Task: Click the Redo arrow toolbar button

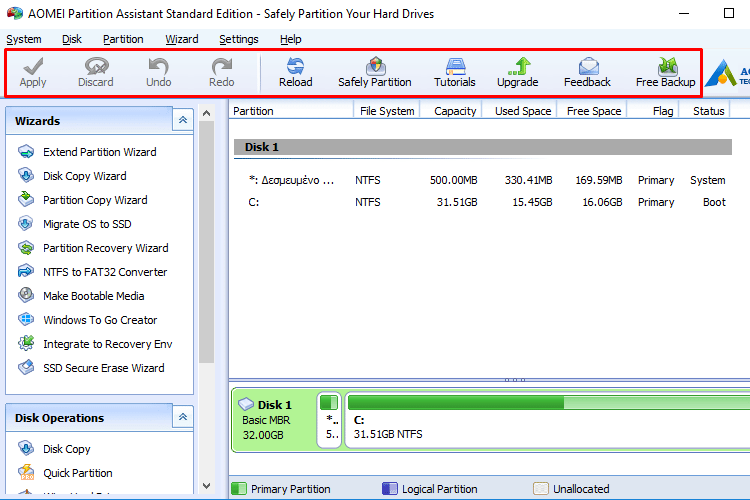Action: tap(221, 73)
